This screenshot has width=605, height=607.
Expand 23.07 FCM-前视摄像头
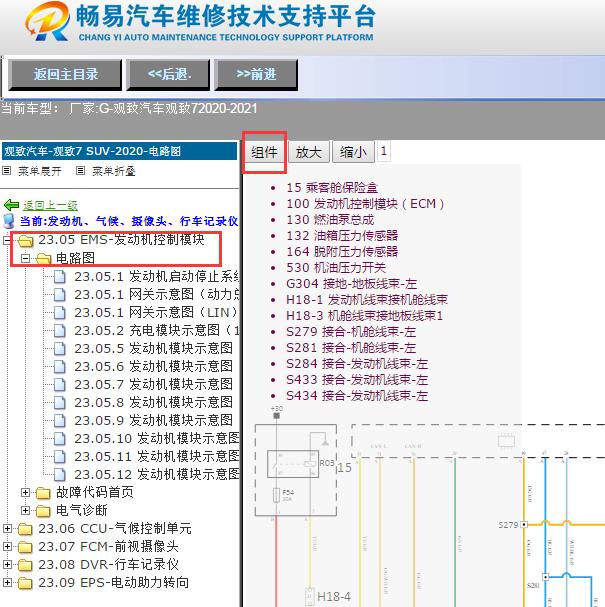[x=7, y=546]
